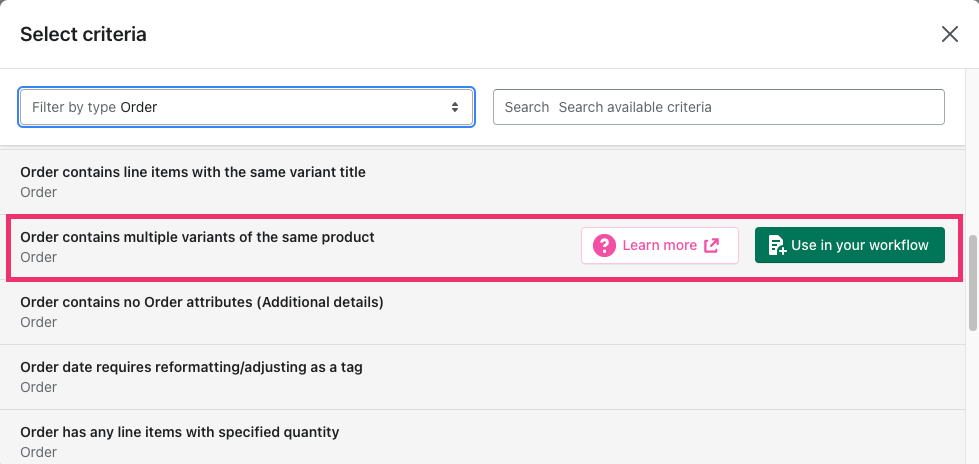
Task: Click the Search label before the search box
Action: (527, 107)
